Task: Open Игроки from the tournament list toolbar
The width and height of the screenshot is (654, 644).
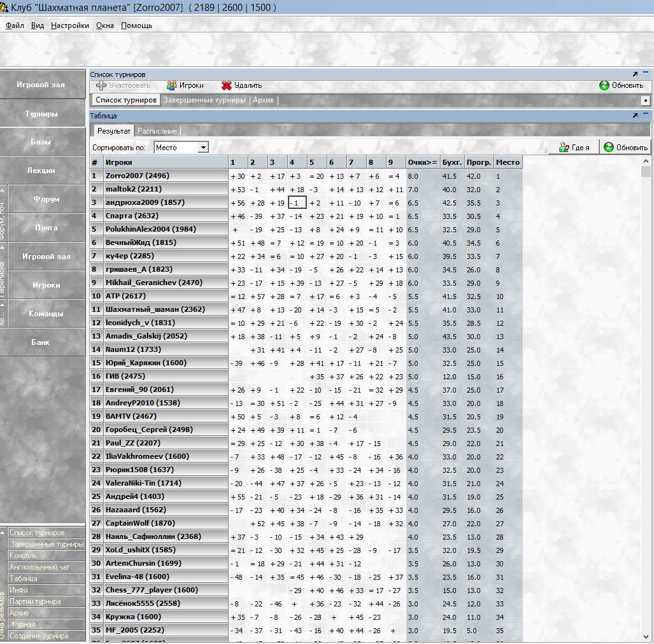Action: pyautogui.click(x=185, y=85)
